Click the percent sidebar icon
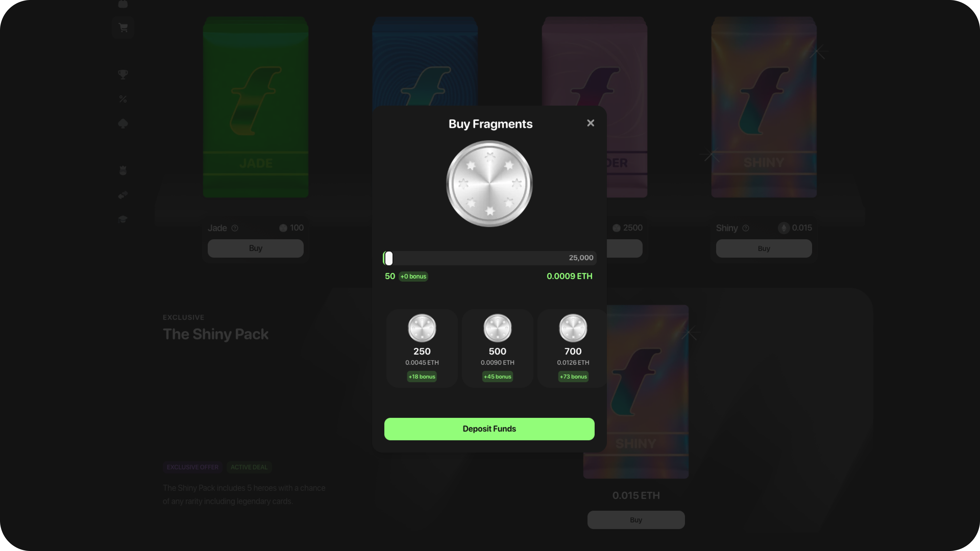Image resolution: width=980 pixels, height=551 pixels. coord(123,99)
